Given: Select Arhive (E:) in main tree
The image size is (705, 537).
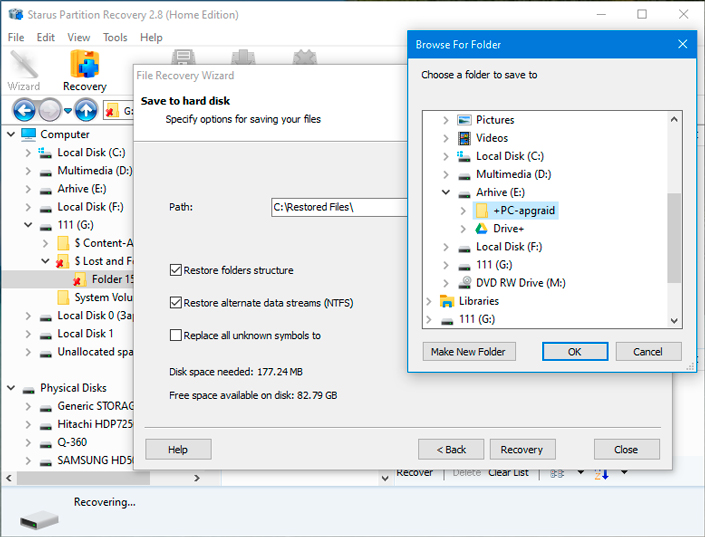Looking at the screenshot, I should pos(82,188).
